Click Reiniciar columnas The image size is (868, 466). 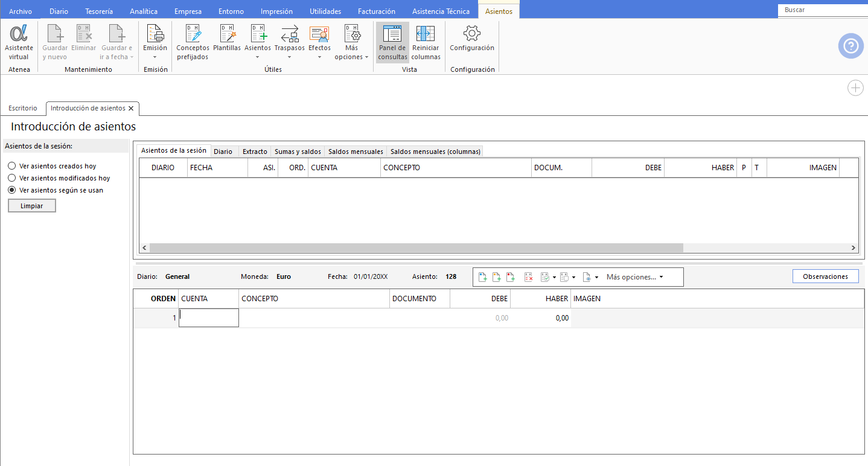coord(426,42)
